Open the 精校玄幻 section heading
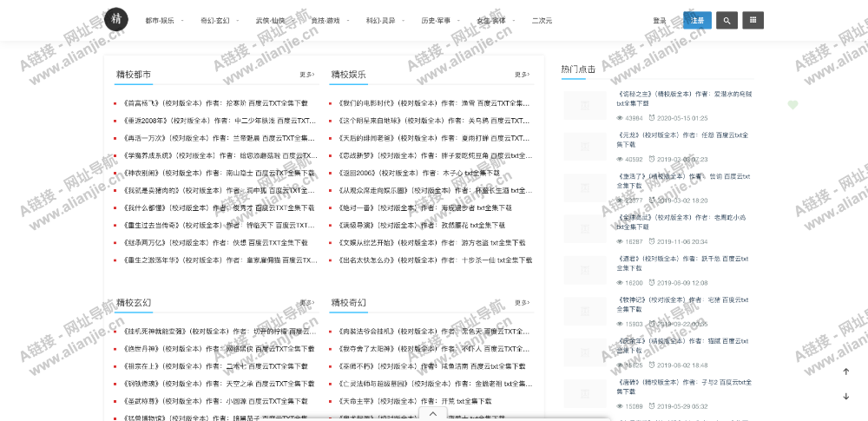868x421 pixels. pos(134,303)
